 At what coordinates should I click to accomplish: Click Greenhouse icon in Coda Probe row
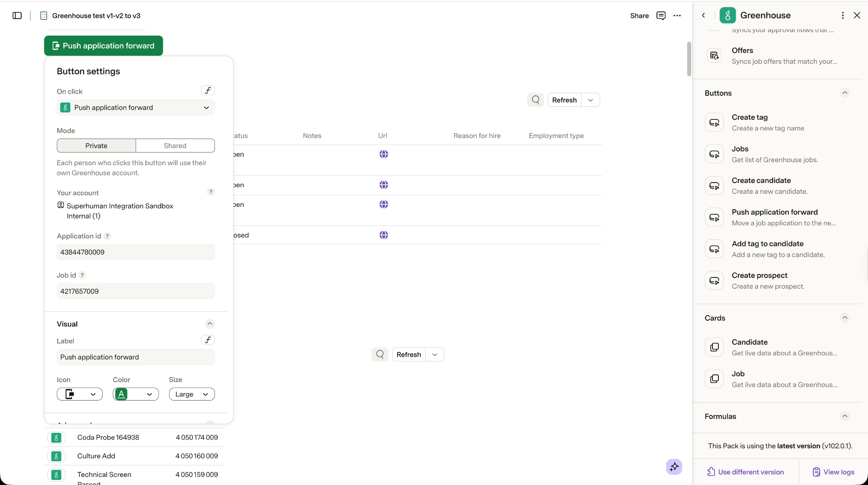coord(56,438)
